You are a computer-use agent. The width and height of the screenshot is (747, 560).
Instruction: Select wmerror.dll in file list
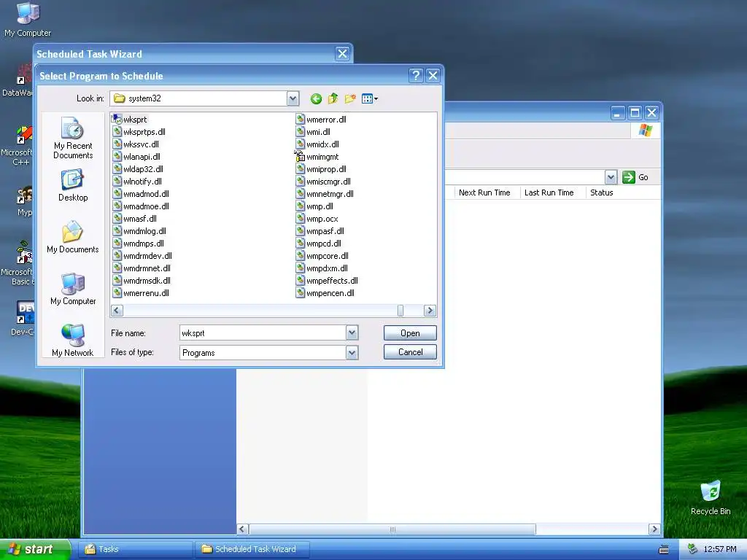tap(321, 120)
